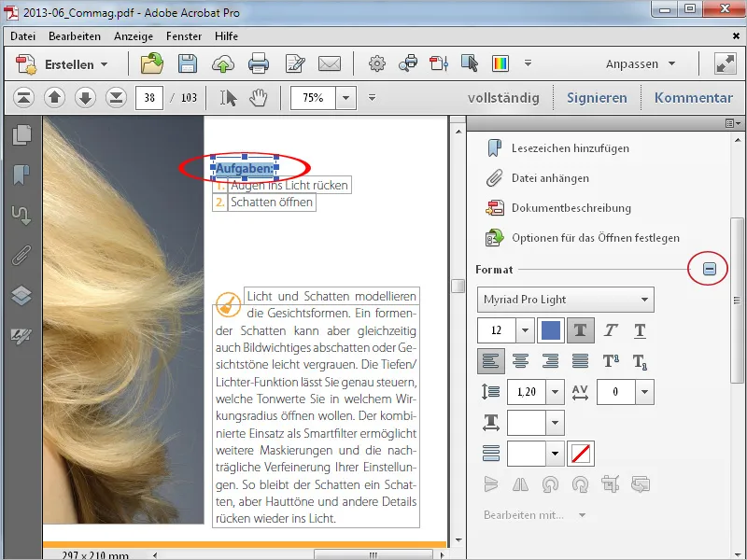The image size is (747, 560).
Task: Click Dokumentbeschreibung
Action: [x=558, y=208]
